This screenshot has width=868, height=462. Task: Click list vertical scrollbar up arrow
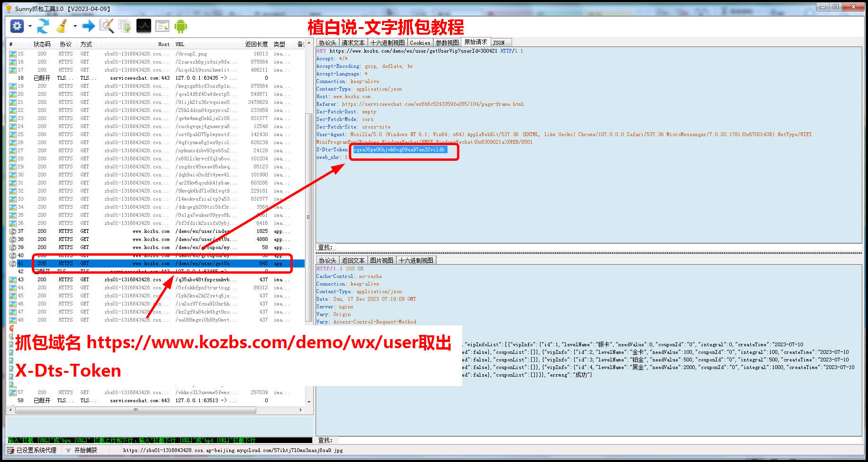point(309,43)
